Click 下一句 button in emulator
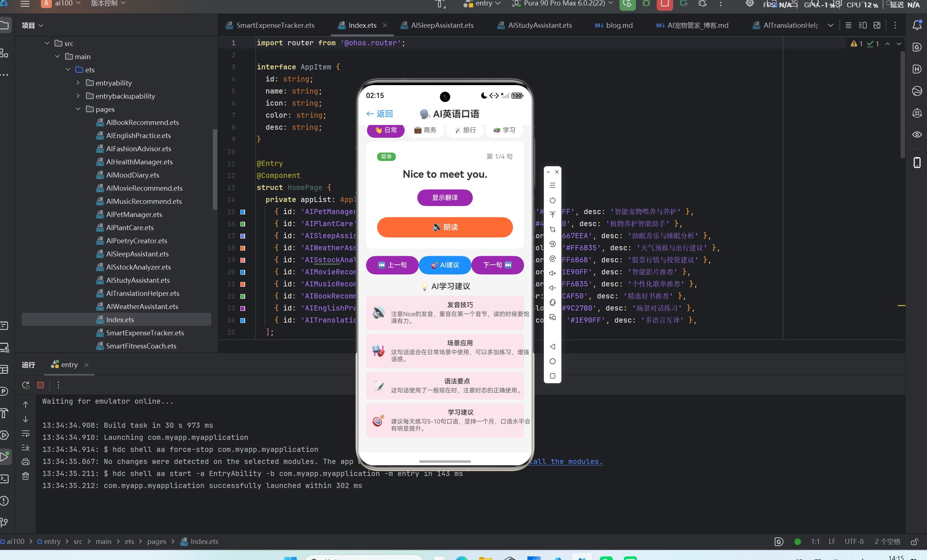Image resolution: width=927 pixels, height=560 pixels. tap(497, 265)
